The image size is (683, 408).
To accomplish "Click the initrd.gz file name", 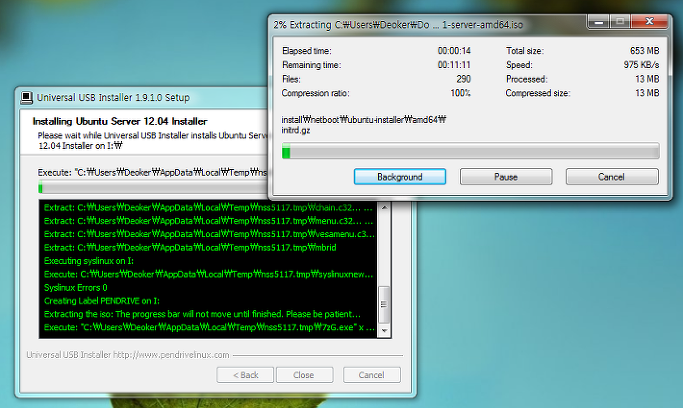I will (x=296, y=130).
